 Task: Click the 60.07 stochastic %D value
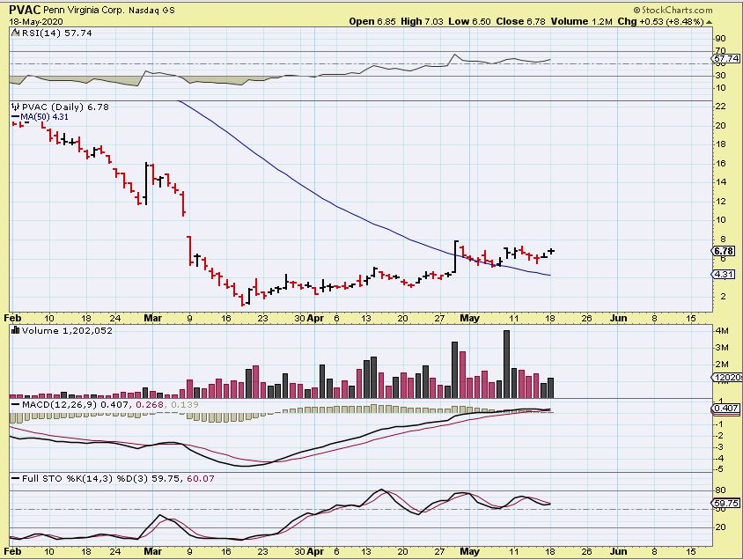click(x=201, y=478)
